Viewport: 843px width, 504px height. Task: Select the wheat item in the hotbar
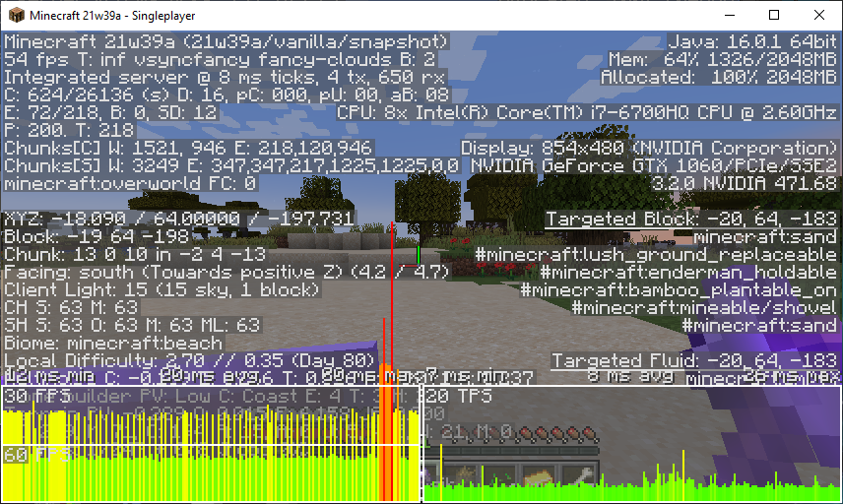pos(463,475)
